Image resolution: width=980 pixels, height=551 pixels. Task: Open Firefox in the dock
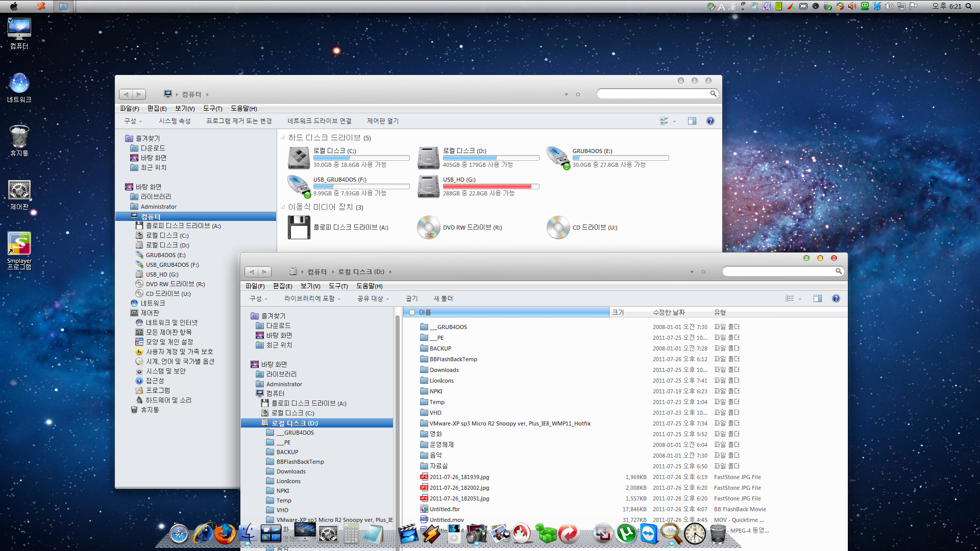[x=225, y=534]
